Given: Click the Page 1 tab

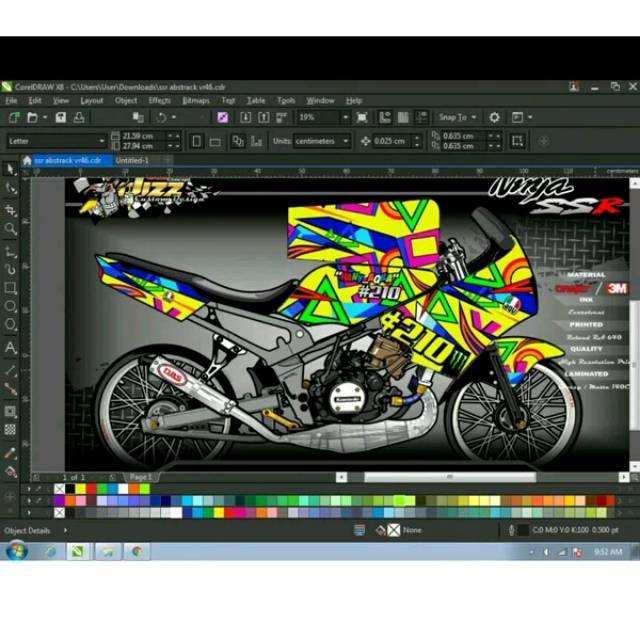Looking at the screenshot, I should pyautogui.click(x=141, y=477).
